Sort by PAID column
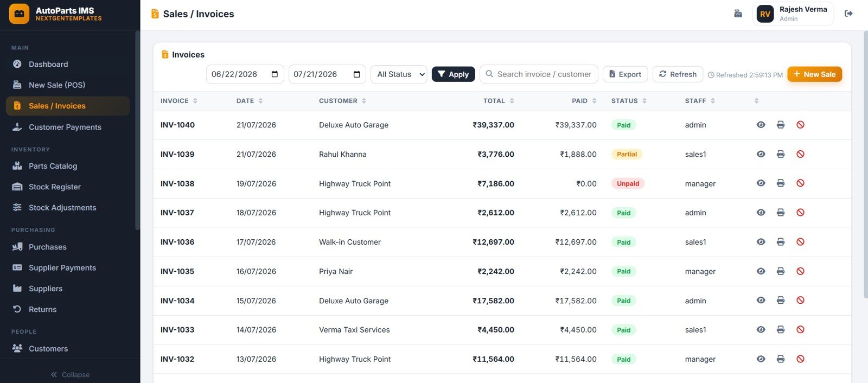868x383 pixels. (x=584, y=101)
